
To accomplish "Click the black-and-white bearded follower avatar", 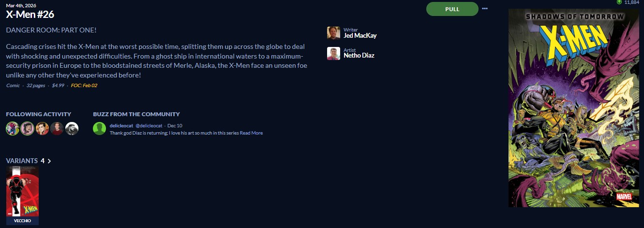I will pyautogui.click(x=72, y=128).
